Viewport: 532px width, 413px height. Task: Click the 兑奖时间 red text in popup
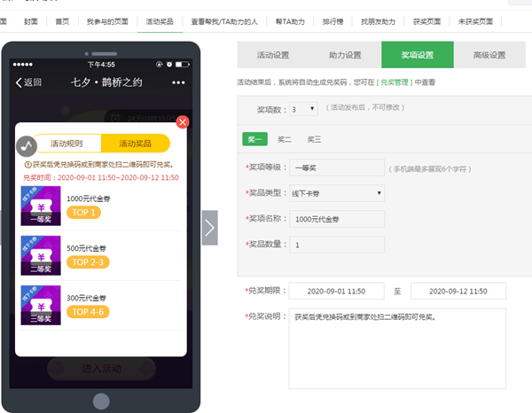pyautogui.click(x=101, y=177)
